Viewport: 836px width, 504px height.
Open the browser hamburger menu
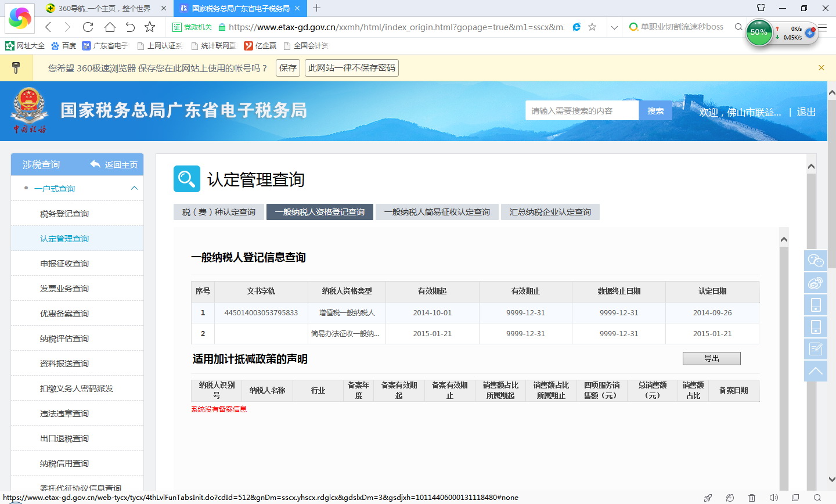click(x=823, y=27)
